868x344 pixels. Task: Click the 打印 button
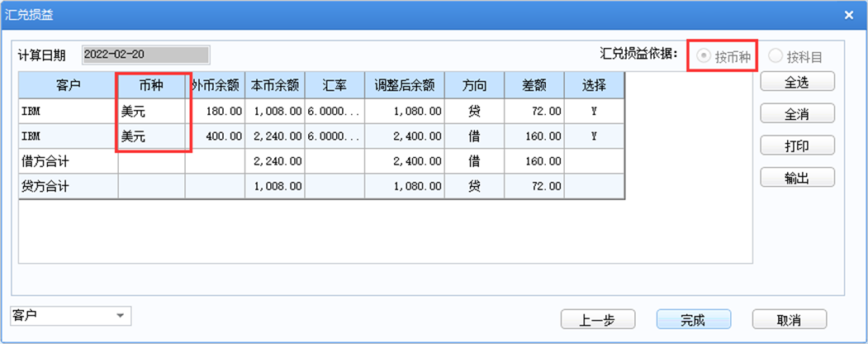(x=797, y=146)
